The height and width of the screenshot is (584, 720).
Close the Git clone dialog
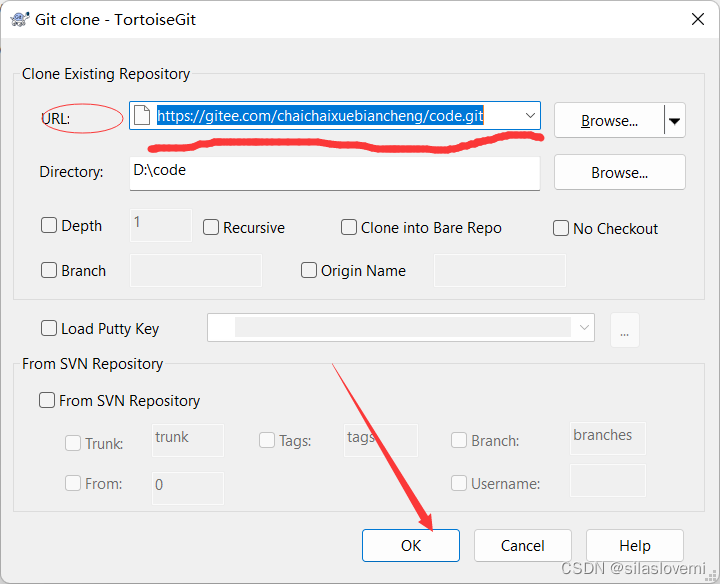coord(698,19)
